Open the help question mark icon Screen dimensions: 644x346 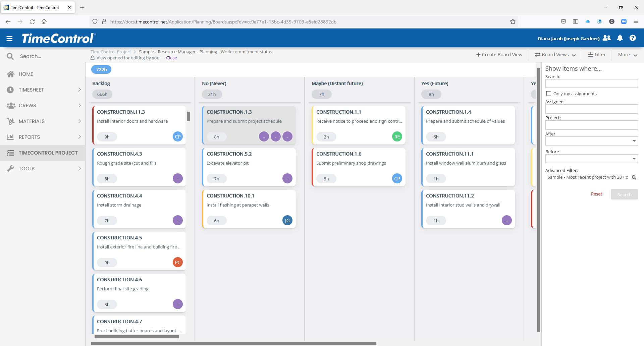[x=633, y=38]
